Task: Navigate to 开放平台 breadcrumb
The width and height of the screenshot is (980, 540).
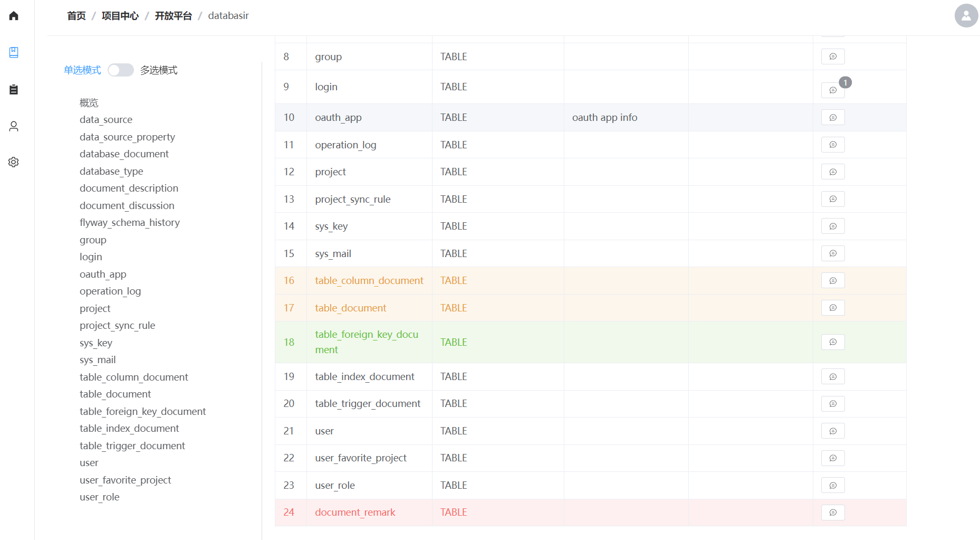Action: click(173, 16)
